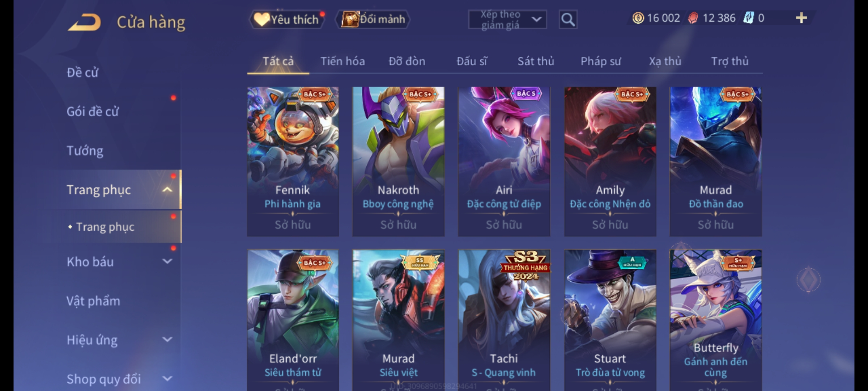The width and height of the screenshot is (868, 391).
Task: Open the Tướng sidebar menu
Action: 85,151
